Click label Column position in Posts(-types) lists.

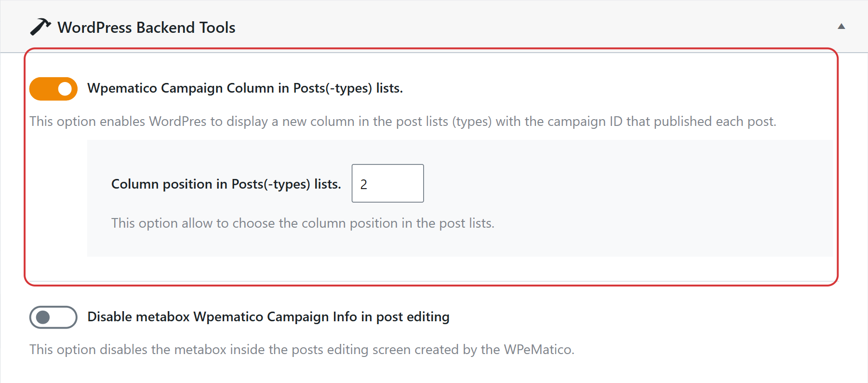point(226,184)
